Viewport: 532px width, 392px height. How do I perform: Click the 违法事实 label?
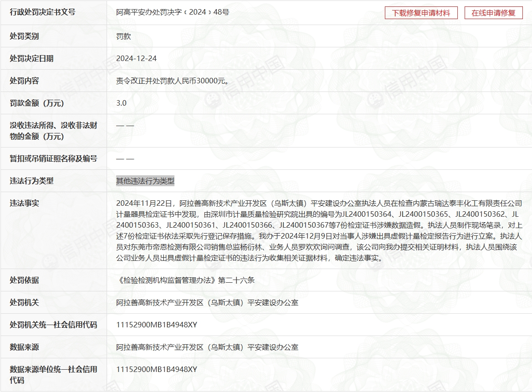pos(24,203)
